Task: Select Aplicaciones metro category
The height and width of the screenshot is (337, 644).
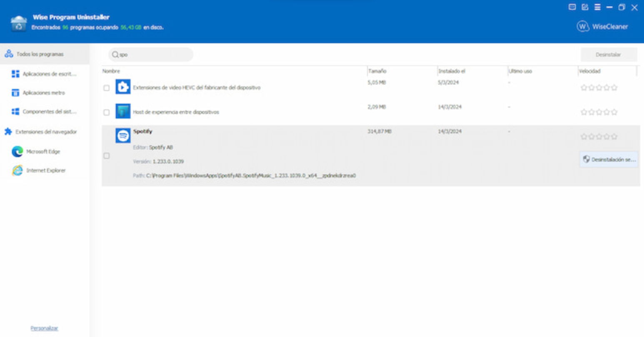Action: coord(45,93)
